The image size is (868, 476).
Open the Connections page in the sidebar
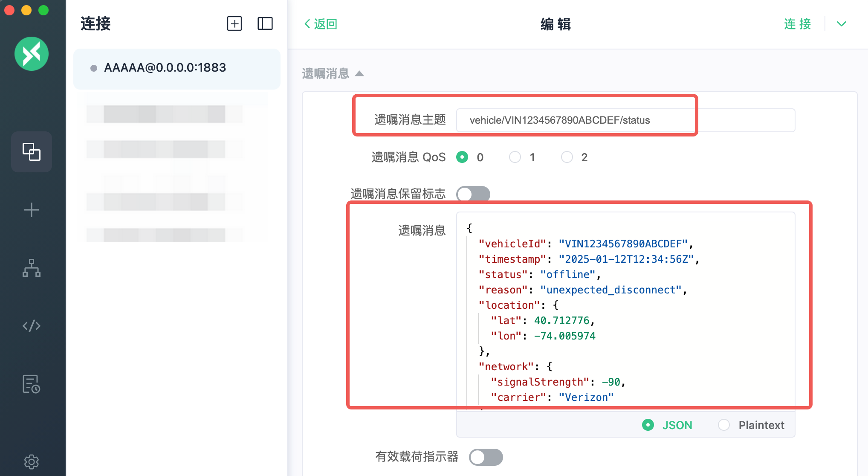[x=32, y=152]
